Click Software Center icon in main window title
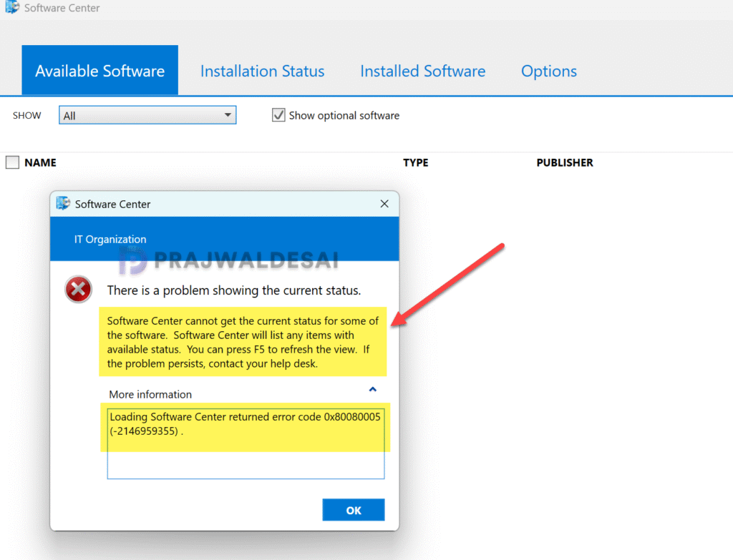The image size is (733, 560). 12,7
